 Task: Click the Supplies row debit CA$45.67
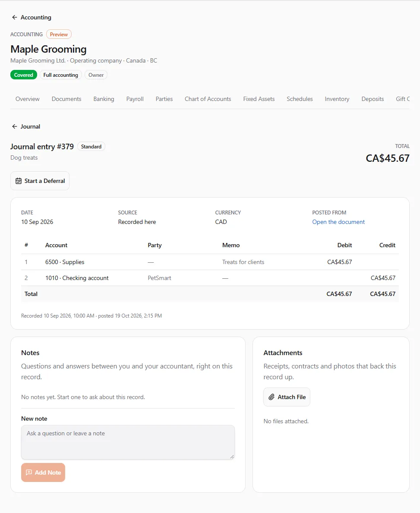pyautogui.click(x=339, y=262)
